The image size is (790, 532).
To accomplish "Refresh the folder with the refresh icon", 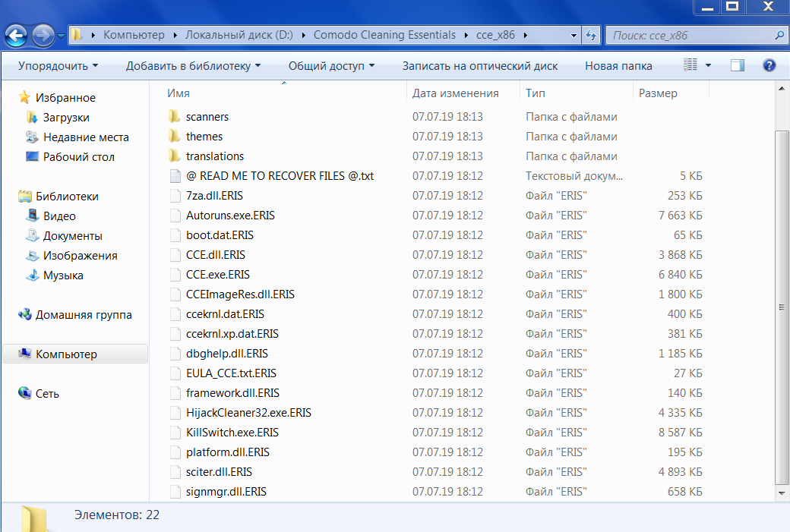I will click(590, 35).
